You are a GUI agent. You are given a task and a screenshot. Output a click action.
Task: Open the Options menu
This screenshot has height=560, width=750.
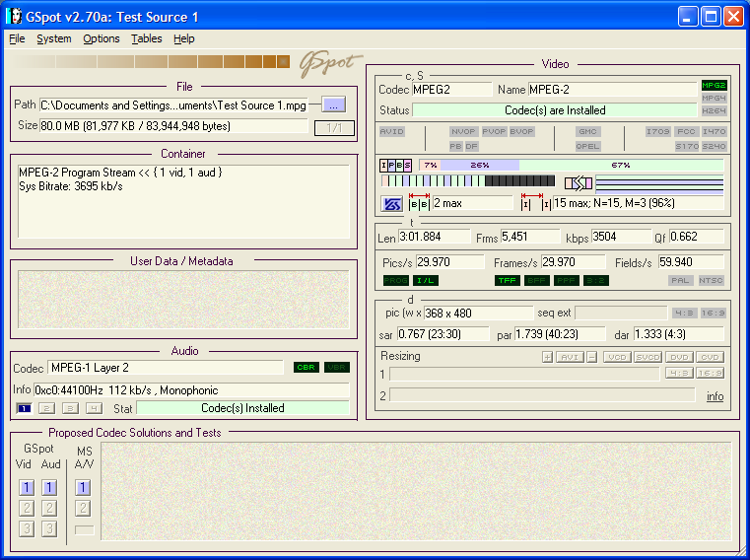pyautogui.click(x=102, y=38)
